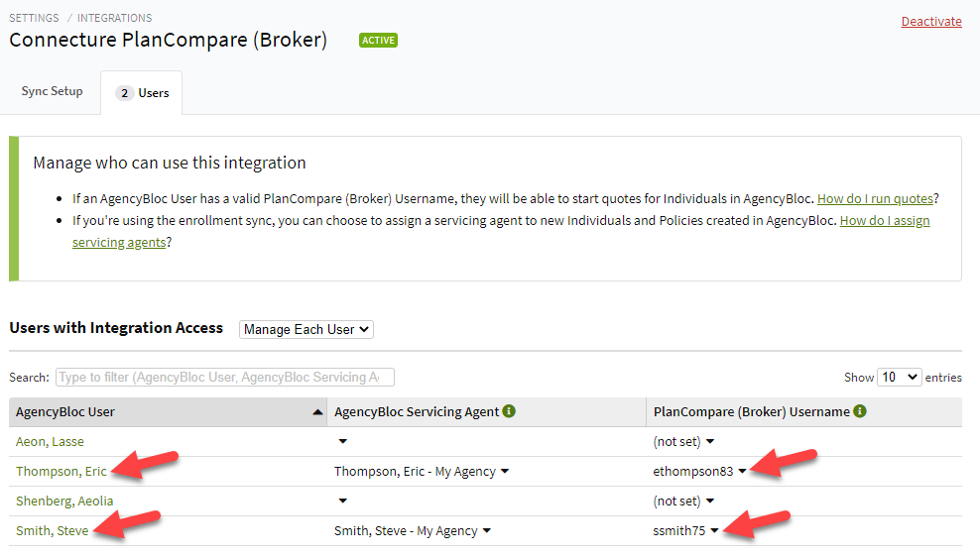Open user Thompson, Eric
The image size is (980, 558).
click(61, 471)
